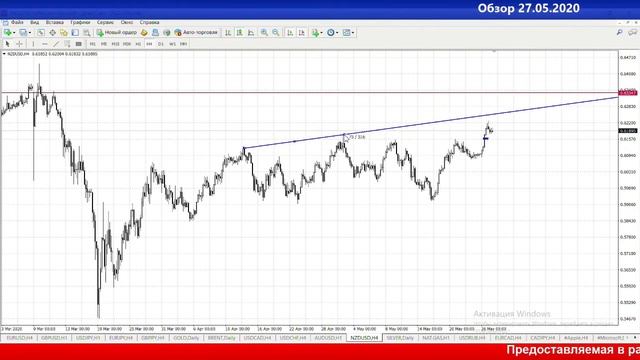The width and height of the screenshot is (640, 360).
Task: Open the Справка menu
Action: click(x=149, y=22)
